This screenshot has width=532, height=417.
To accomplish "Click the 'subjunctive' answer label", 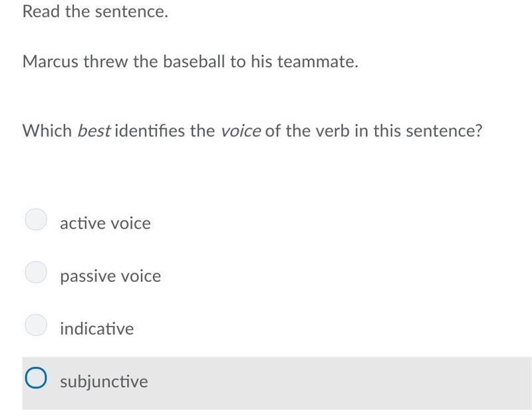I will pyautogui.click(x=104, y=381).
